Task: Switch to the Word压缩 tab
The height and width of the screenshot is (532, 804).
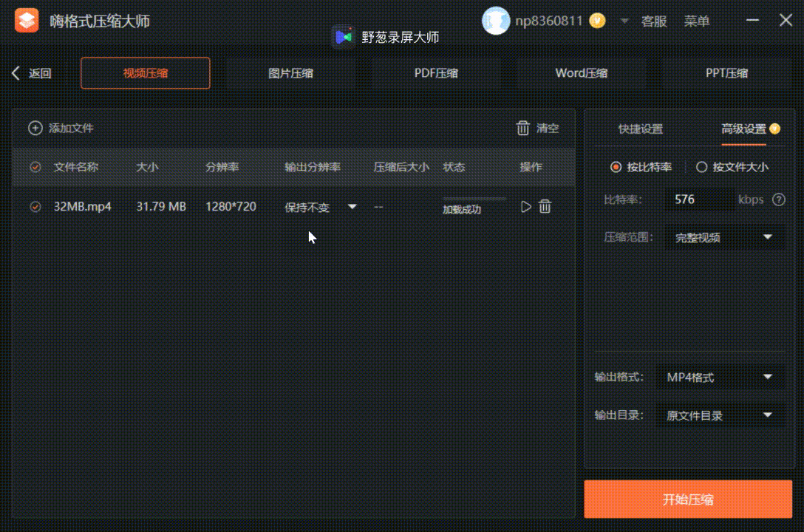Action: 581,72
